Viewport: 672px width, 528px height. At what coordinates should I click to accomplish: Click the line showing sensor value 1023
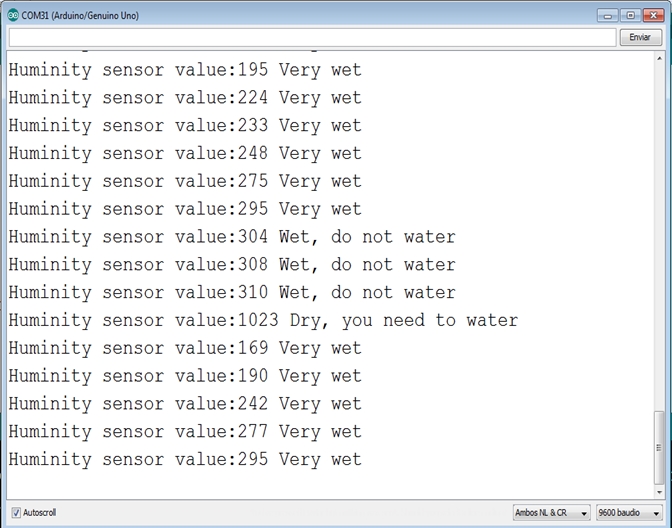pos(263,321)
